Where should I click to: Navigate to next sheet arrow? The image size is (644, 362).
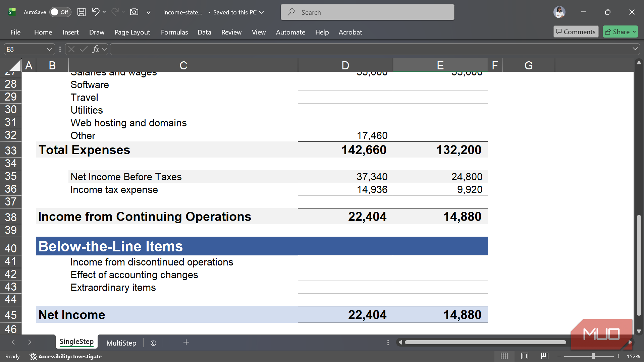30,342
